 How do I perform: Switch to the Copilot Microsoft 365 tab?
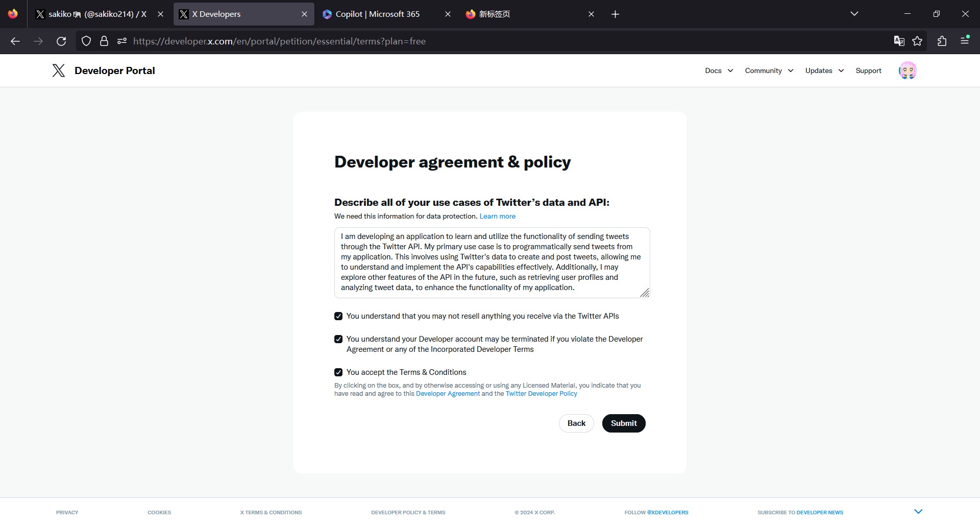(378, 14)
